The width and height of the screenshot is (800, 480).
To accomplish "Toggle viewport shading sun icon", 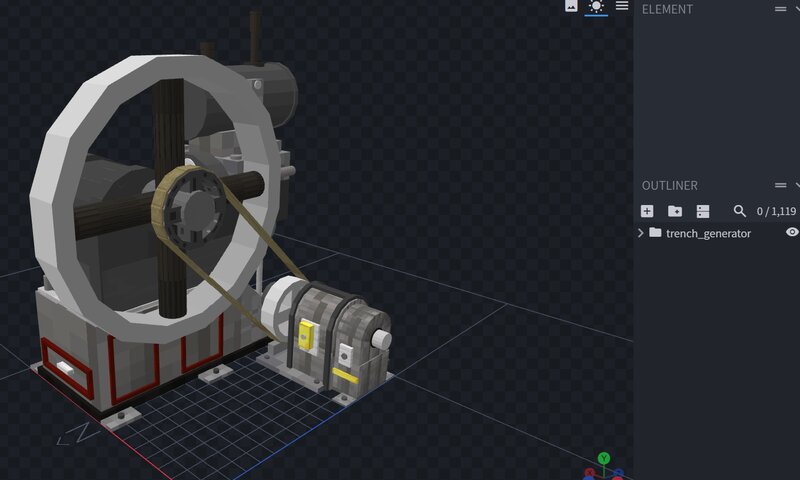I will [x=596, y=7].
